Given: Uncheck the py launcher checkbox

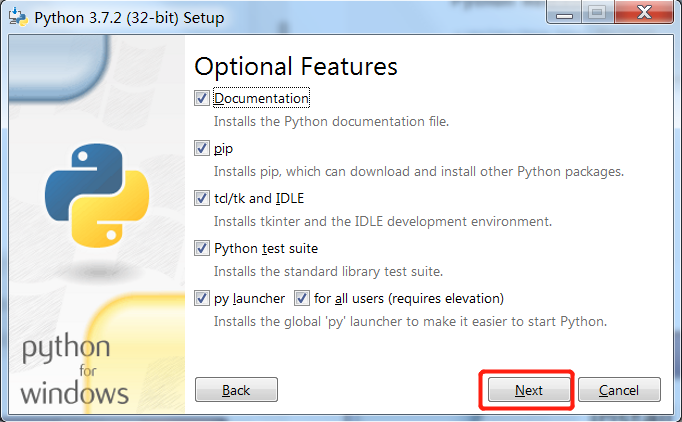Looking at the screenshot, I should [201, 298].
